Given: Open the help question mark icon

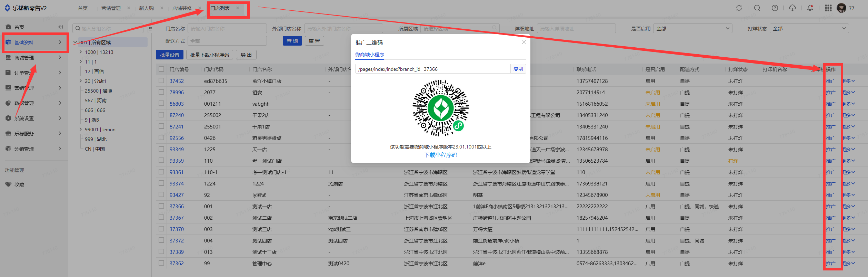Looking at the screenshot, I should click(775, 8).
